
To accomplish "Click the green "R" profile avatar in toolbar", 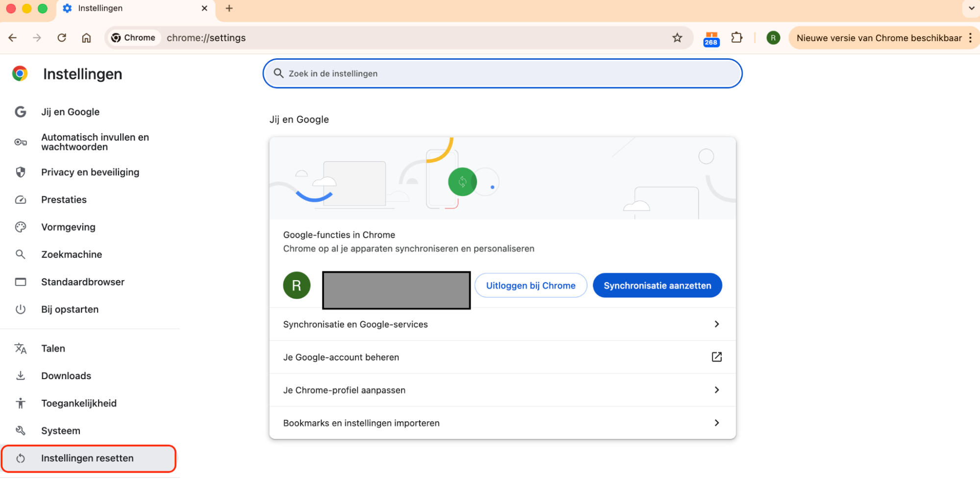I will click(773, 38).
